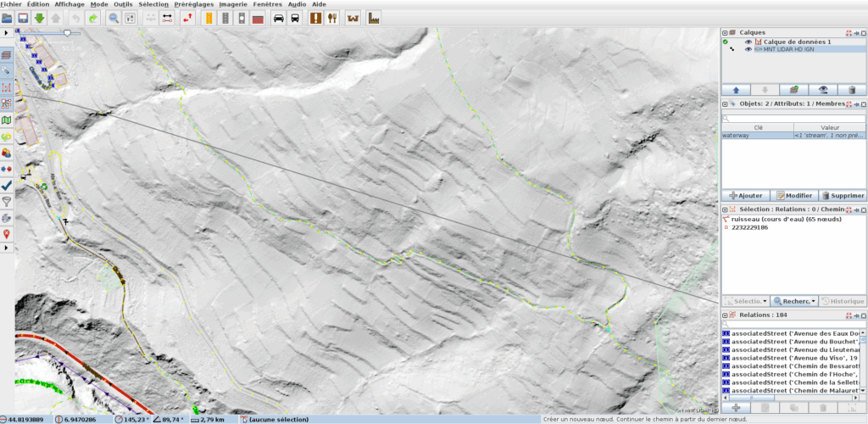The image size is (868, 424).
Task: Click the trash icon in Calques panel
Action: coord(852,89)
